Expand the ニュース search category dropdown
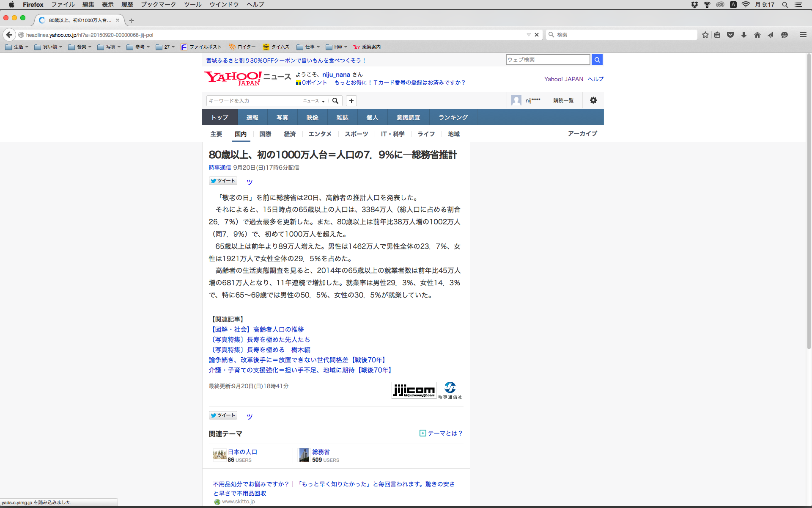Image resolution: width=812 pixels, height=508 pixels. point(314,101)
